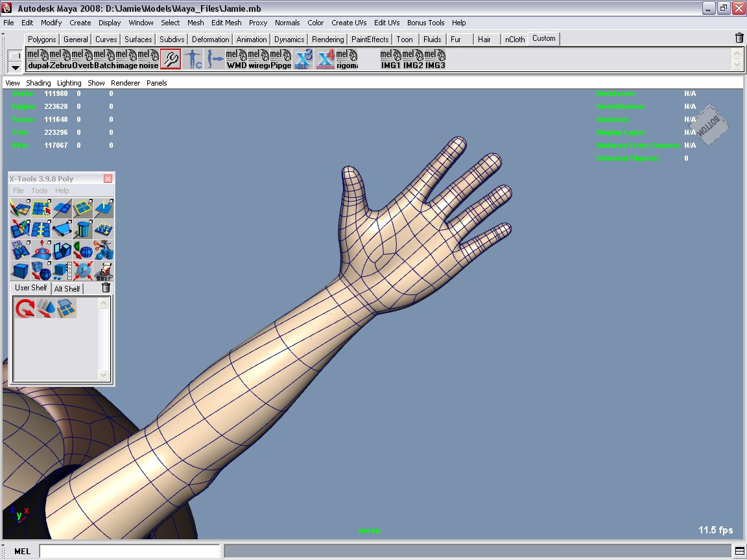
Task: Click the shelf tabs toggle above the arrow
Action: click(16, 56)
